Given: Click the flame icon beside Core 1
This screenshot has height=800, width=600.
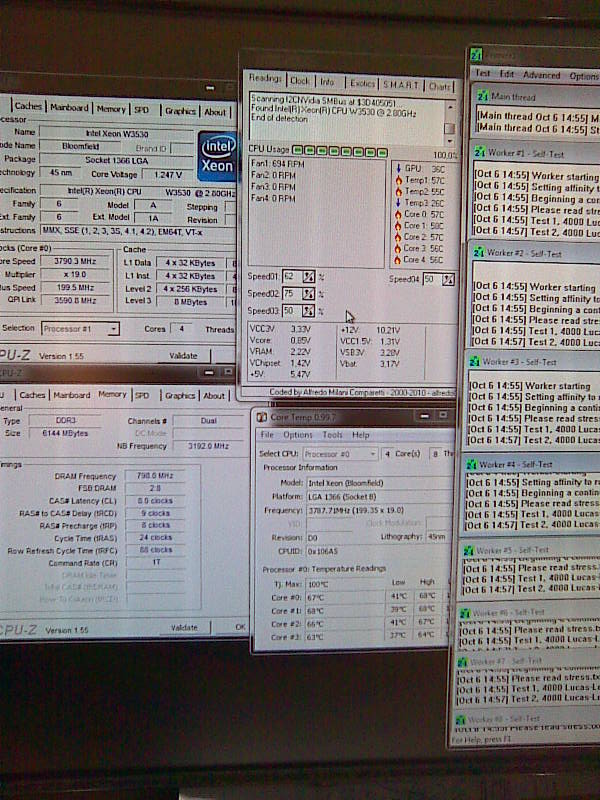Looking at the screenshot, I should pyautogui.click(x=398, y=226).
